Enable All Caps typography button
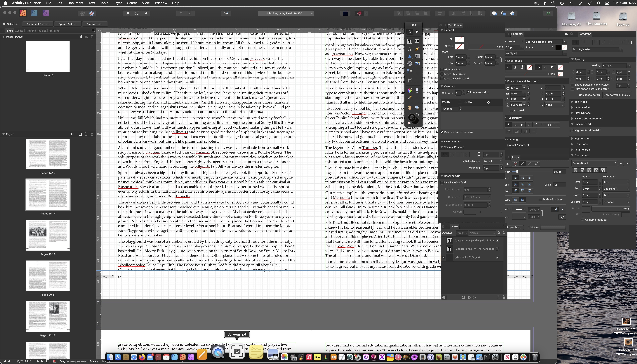 tap(549, 125)
